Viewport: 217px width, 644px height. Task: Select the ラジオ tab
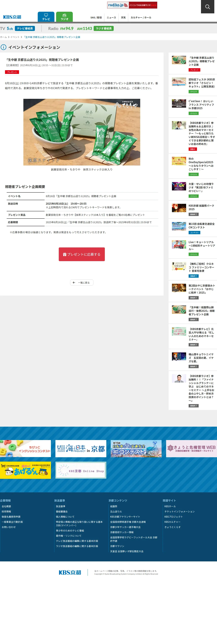point(64,17)
